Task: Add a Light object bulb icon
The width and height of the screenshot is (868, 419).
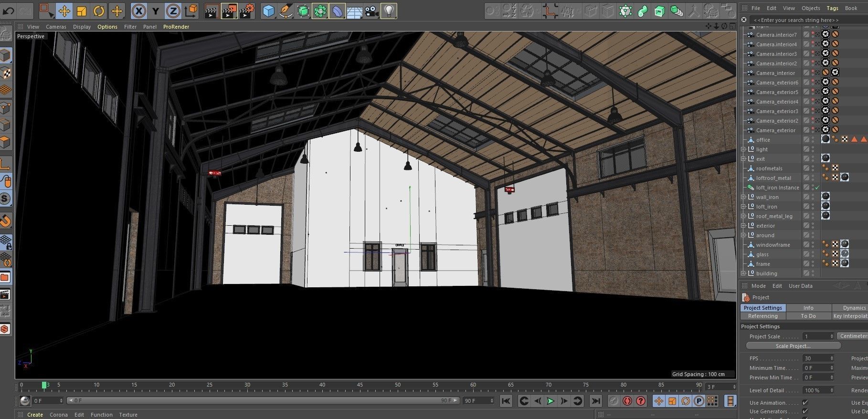Action: (x=389, y=10)
